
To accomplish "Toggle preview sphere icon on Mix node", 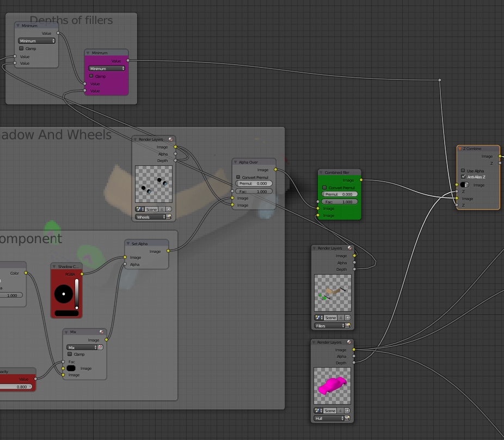I will coord(101,332).
